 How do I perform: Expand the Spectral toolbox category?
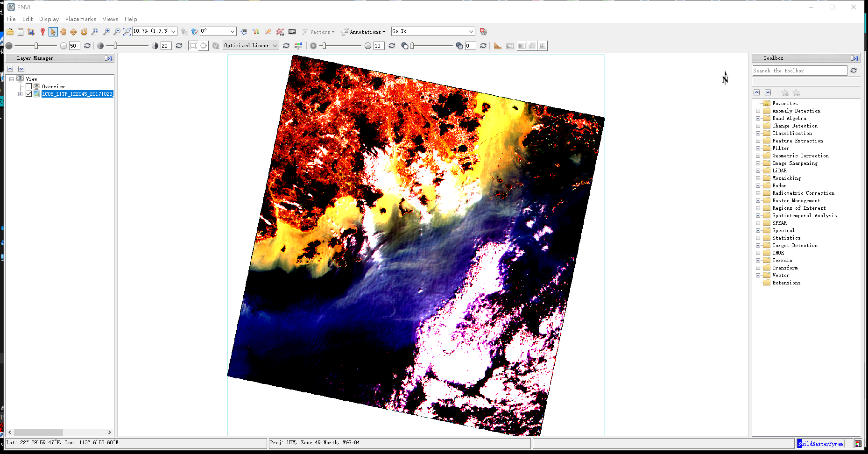click(x=758, y=230)
